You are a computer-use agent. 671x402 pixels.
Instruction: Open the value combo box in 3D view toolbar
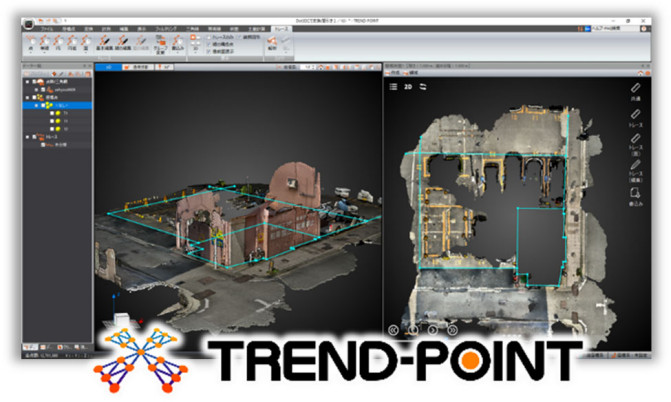click(x=307, y=67)
